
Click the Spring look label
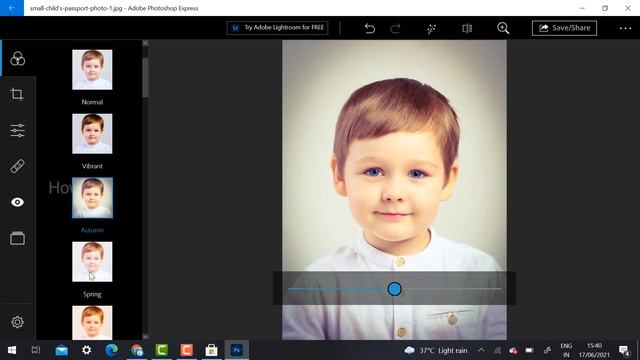[92, 294]
